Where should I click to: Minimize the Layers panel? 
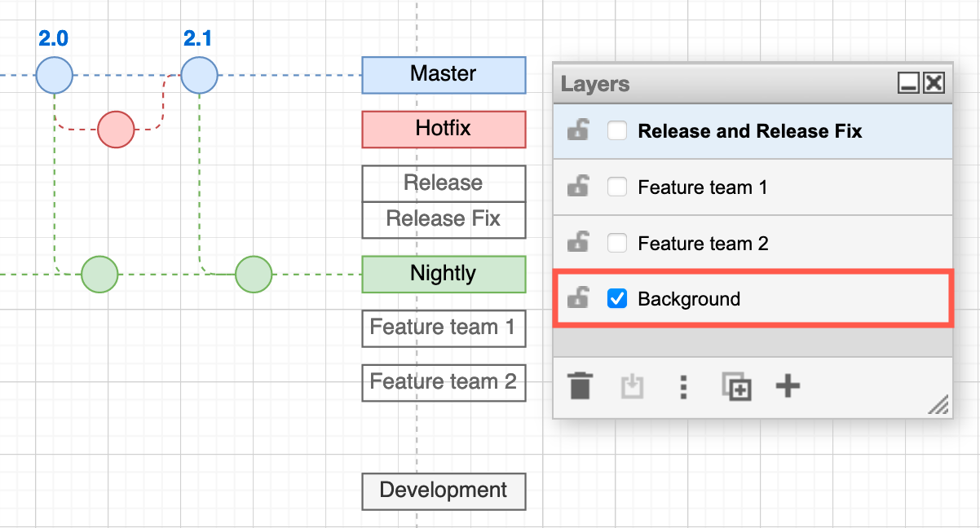tap(907, 82)
